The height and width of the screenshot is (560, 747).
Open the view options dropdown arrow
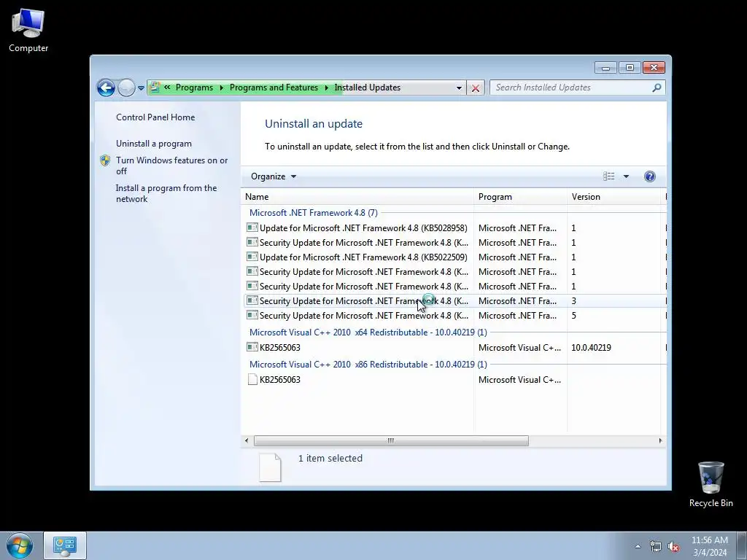626,176
